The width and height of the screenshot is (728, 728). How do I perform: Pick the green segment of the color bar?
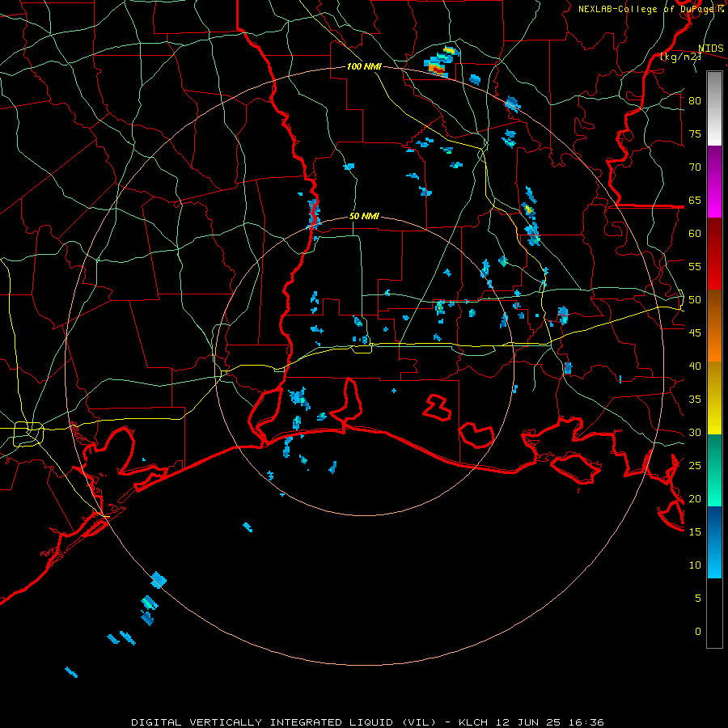714,470
